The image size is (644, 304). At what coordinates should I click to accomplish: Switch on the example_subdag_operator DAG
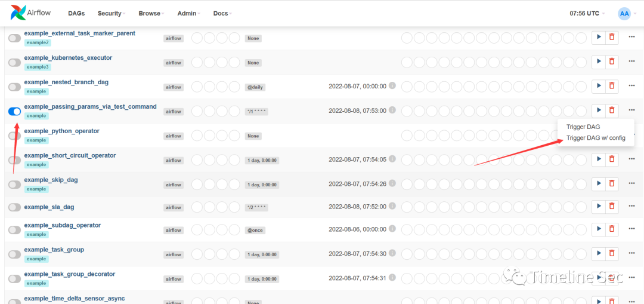[15, 230]
